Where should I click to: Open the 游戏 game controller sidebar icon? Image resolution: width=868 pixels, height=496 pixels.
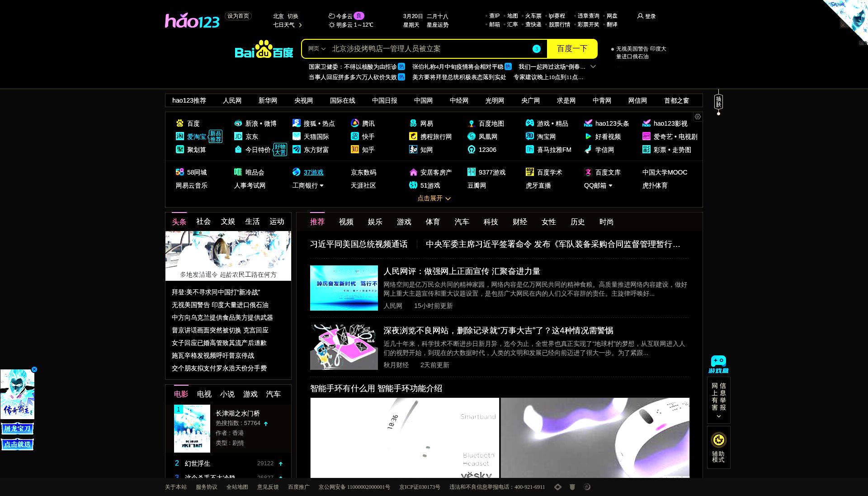[718, 364]
